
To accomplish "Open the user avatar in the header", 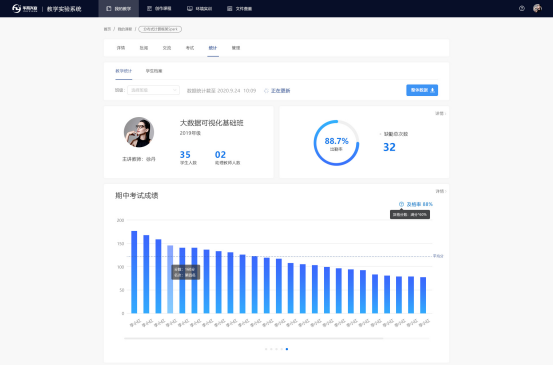I will click(x=537, y=8).
